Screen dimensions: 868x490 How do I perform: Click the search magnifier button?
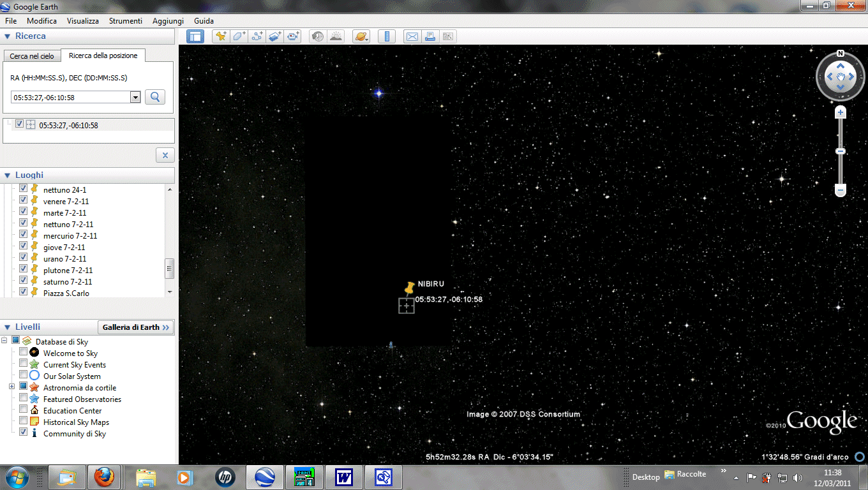pos(155,97)
